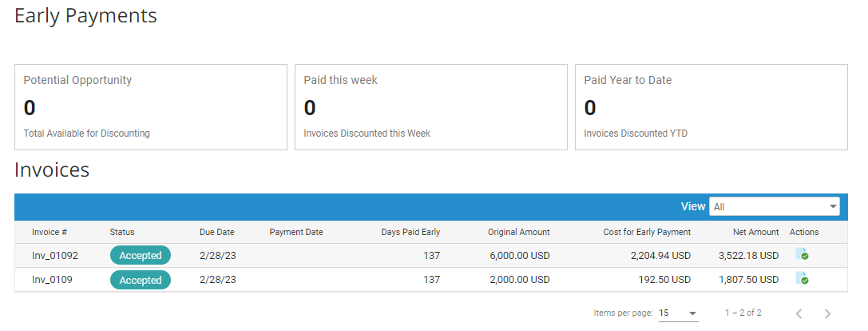Select the Paid this week summary card
Image resolution: width=868 pixels, height=331 pixels.
tap(430, 107)
